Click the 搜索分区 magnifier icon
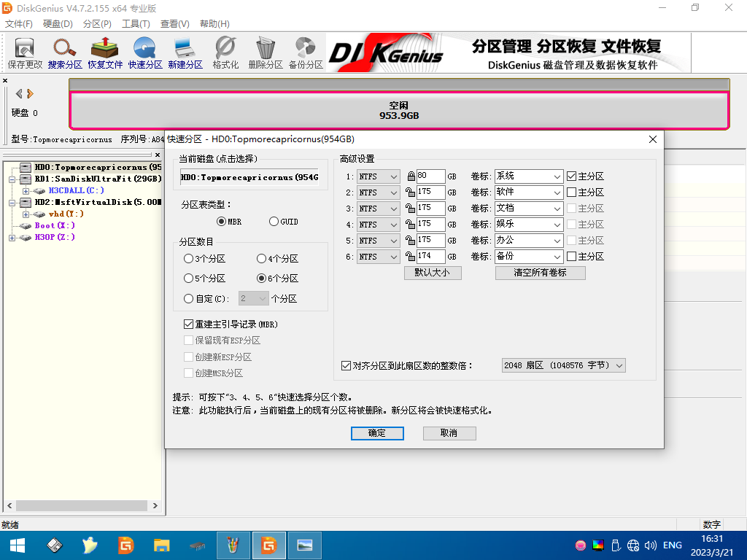 tap(65, 53)
